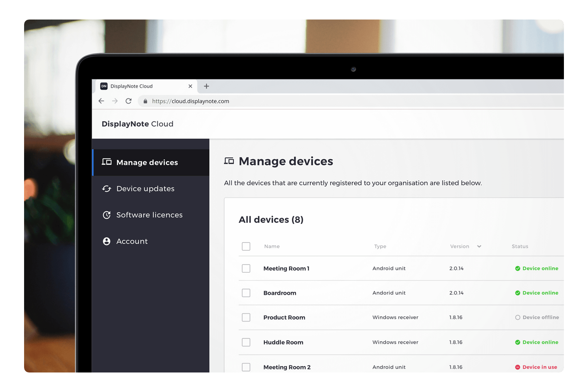Screen dimensions: 588x392
Task: Click the 'All devices (8)' heading
Action: click(271, 220)
